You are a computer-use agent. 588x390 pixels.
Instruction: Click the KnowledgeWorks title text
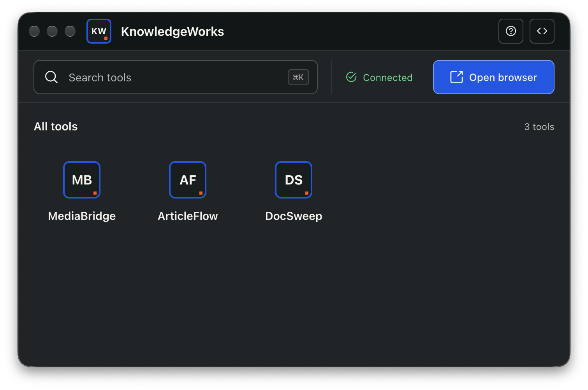[173, 32]
